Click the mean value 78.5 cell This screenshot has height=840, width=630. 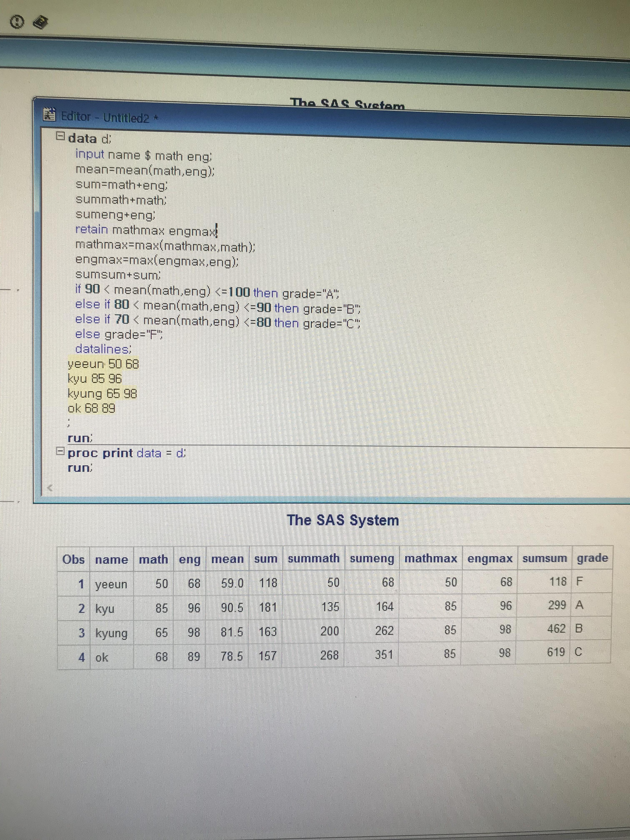[232, 656]
